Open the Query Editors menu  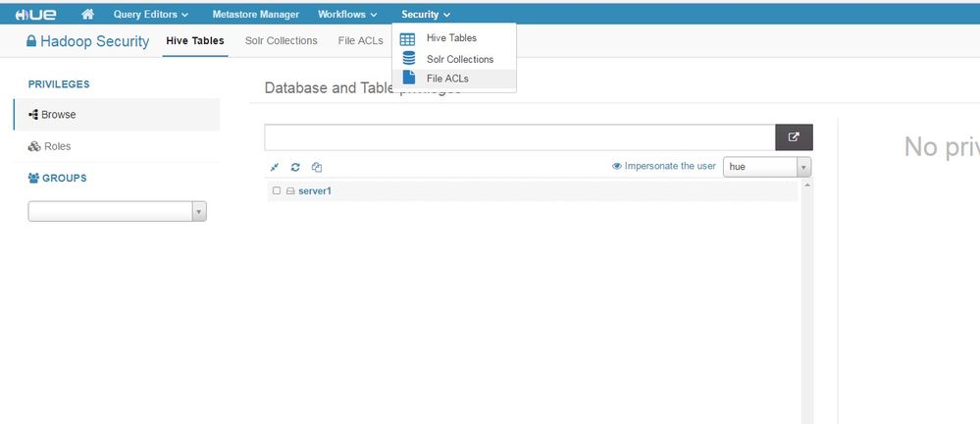point(151,14)
